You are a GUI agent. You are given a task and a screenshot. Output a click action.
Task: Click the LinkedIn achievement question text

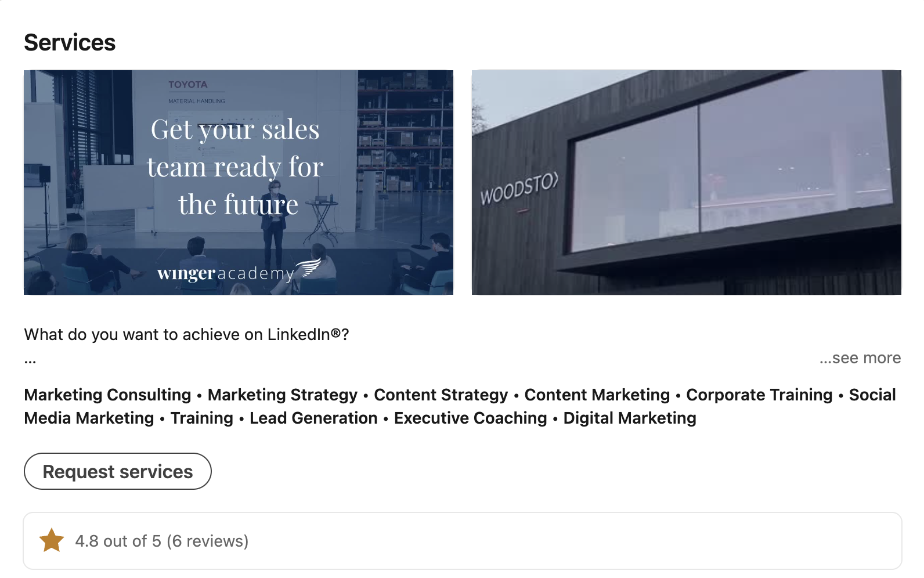pyautogui.click(x=186, y=334)
